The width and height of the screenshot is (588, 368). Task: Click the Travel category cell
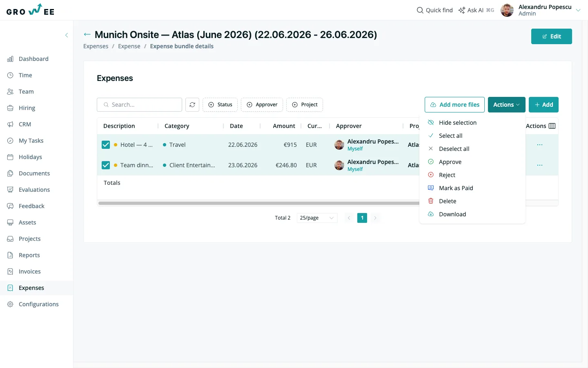point(177,145)
